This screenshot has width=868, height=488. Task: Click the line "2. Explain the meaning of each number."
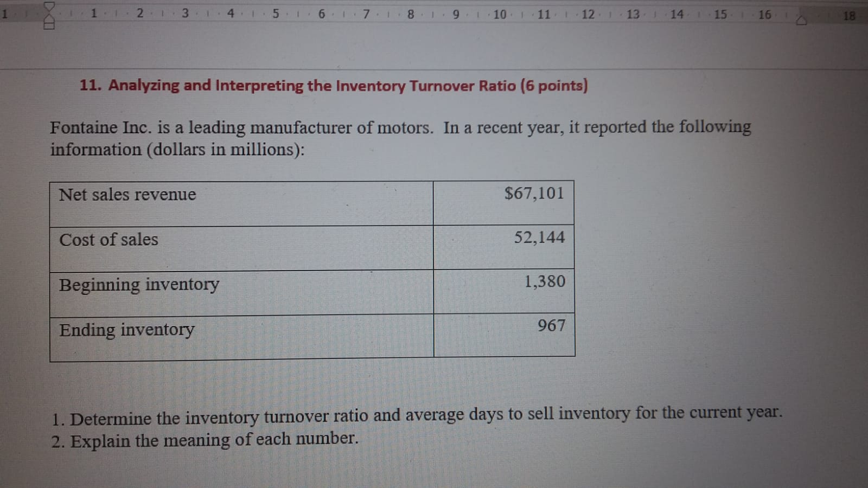[206, 440]
